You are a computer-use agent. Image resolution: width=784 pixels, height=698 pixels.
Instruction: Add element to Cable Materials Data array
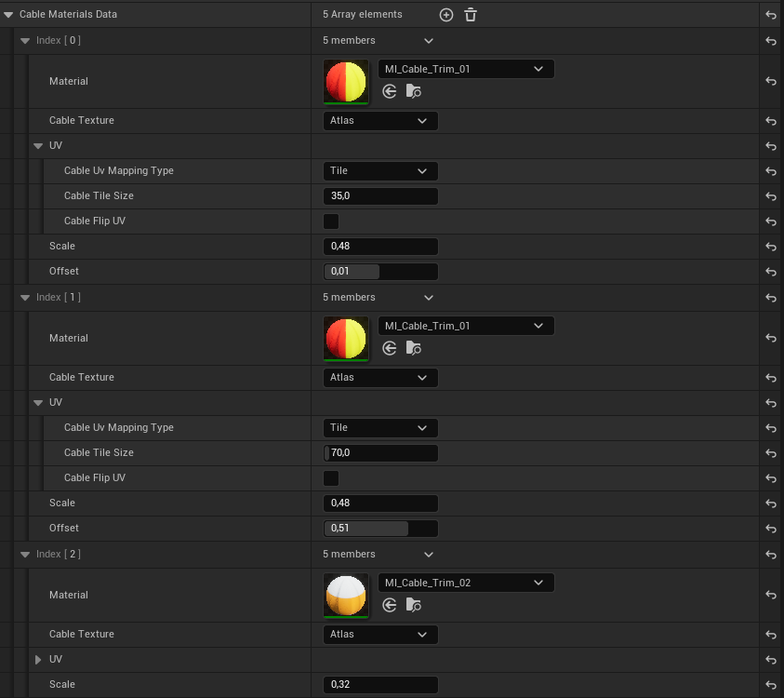[x=445, y=15]
